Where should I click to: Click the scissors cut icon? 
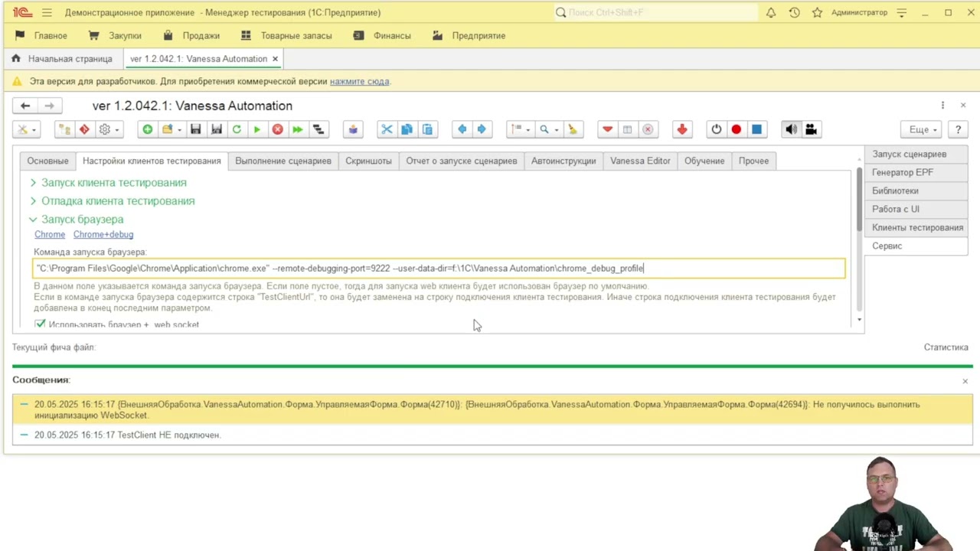tap(387, 129)
